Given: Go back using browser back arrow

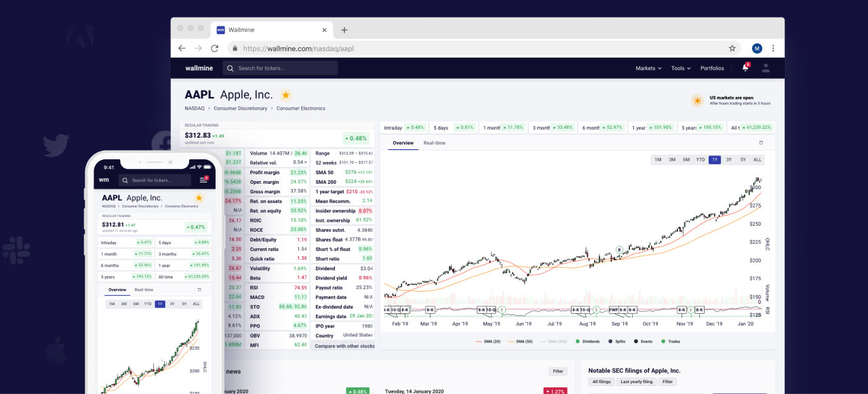Looking at the screenshot, I should click(182, 48).
